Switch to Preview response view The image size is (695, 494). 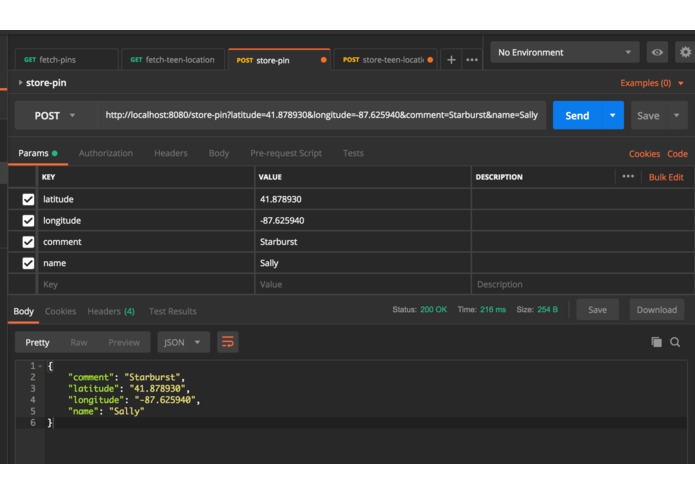(124, 342)
